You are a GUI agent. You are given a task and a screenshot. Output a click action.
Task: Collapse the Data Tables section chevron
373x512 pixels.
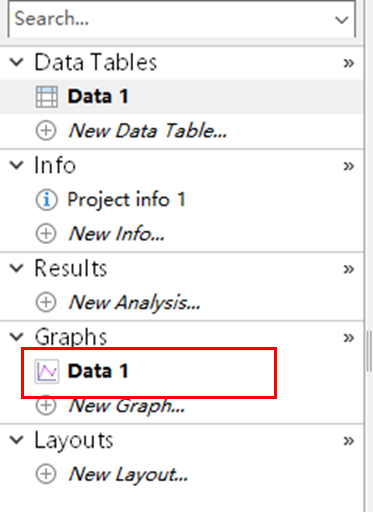(x=17, y=62)
